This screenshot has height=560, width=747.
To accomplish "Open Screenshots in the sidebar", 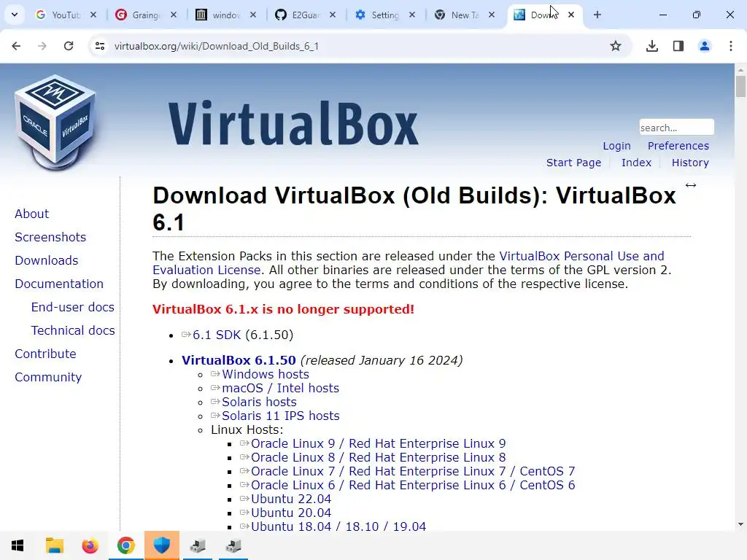I will pos(50,237).
